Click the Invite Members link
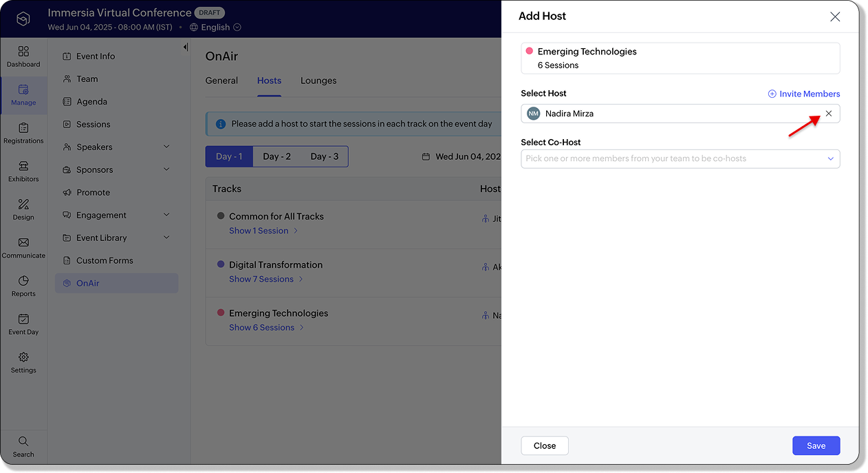The height and width of the screenshot is (473, 868). (x=804, y=94)
